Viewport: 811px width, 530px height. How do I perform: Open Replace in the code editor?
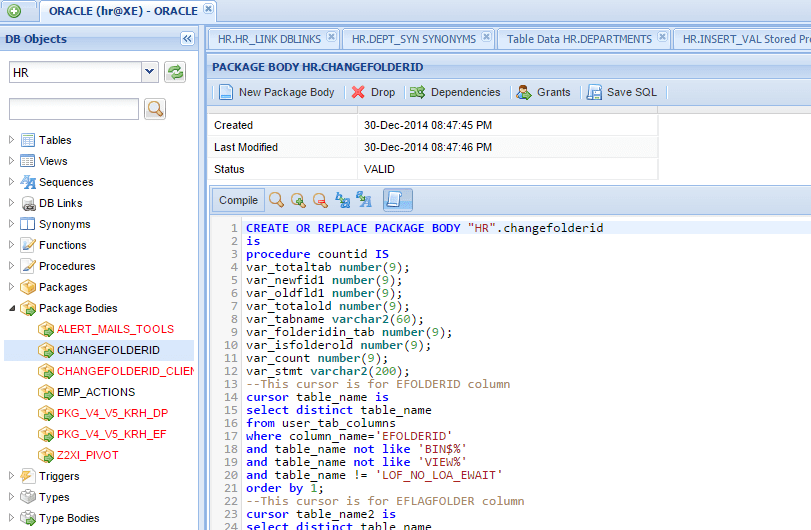point(342,200)
